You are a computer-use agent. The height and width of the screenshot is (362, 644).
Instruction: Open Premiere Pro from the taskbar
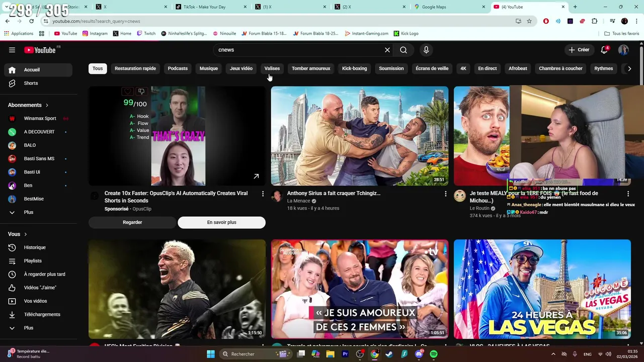345,354
